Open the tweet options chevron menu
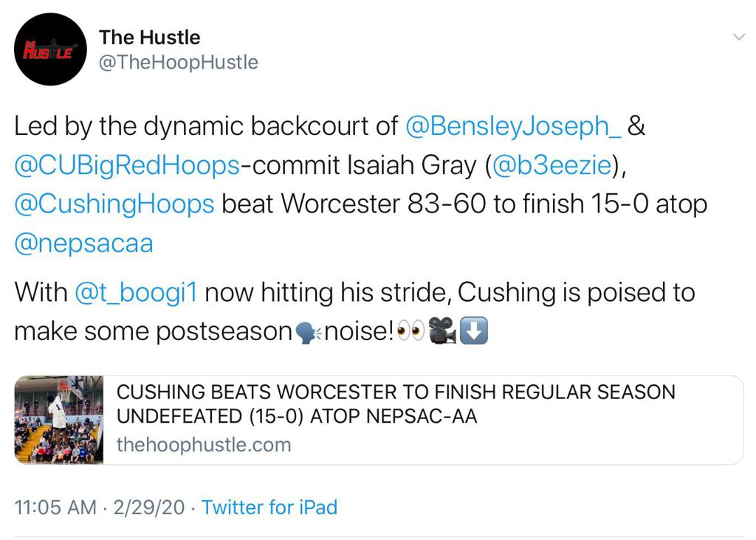This screenshot has width=756, height=540. coord(738,38)
